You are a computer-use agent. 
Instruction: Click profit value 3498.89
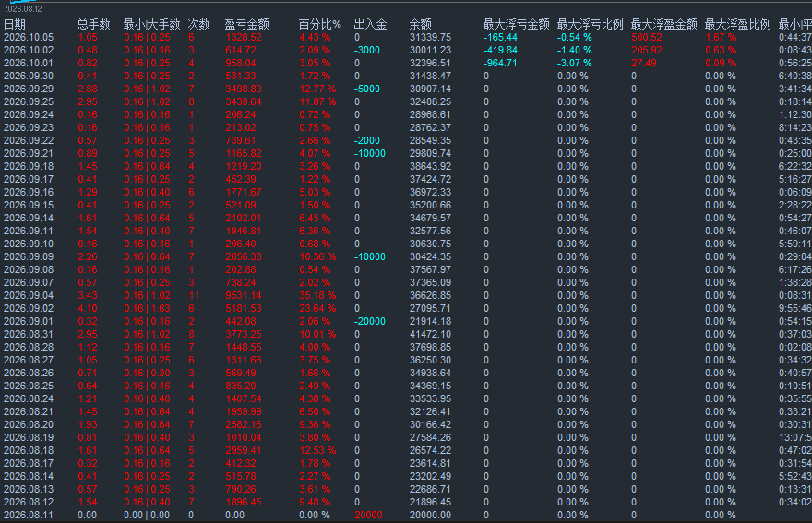pyautogui.click(x=244, y=89)
